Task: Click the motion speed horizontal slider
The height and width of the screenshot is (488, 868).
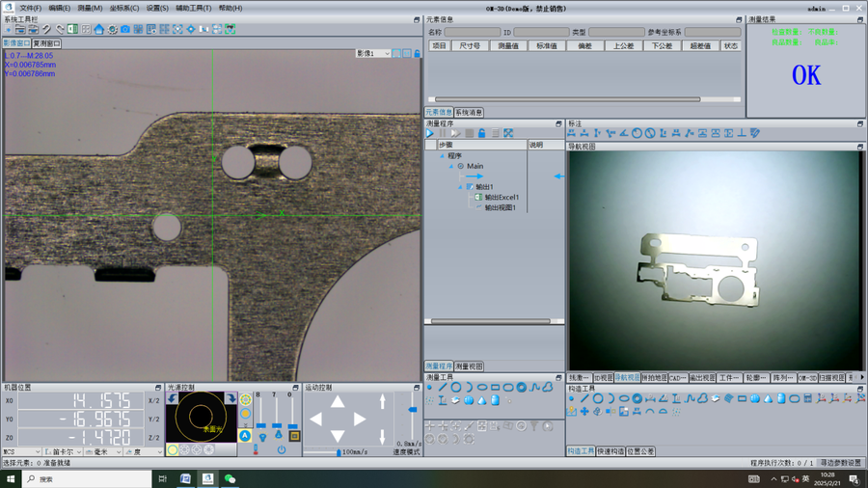Action: [x=339, y=451]
